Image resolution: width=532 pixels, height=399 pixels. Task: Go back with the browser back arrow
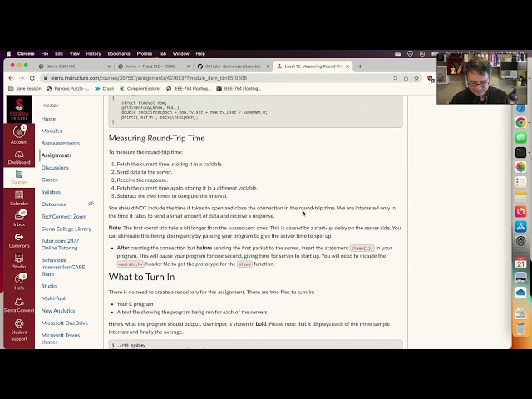(x=11, y=78)
